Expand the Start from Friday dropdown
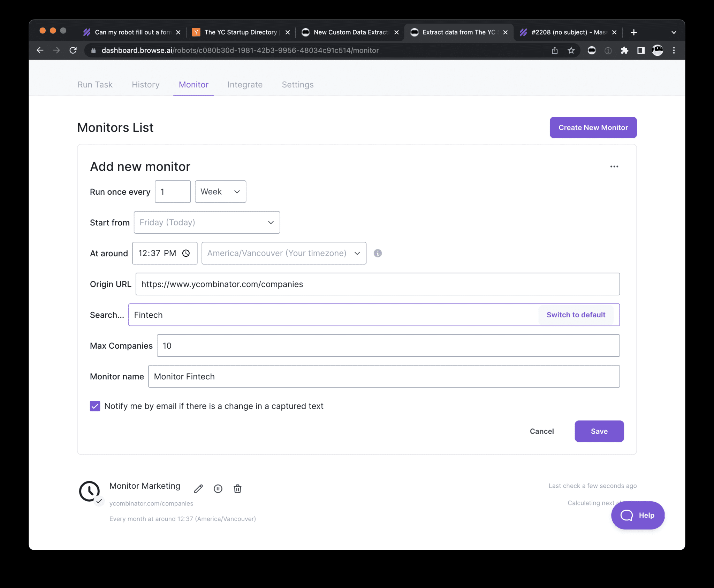The height and width of the screenshot is (588, 714). click(206, 222)
